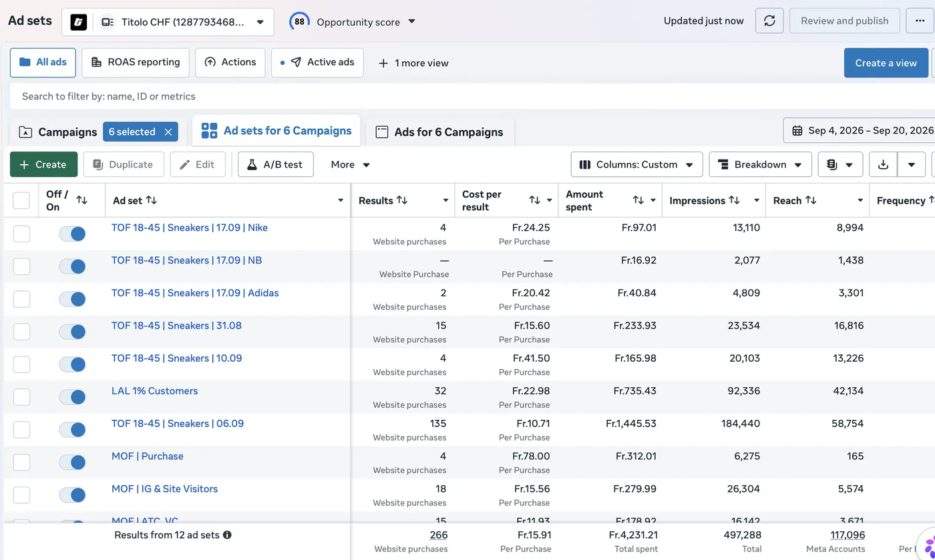
Task: Open the A/B test button
Action: [x=276, y=165]
